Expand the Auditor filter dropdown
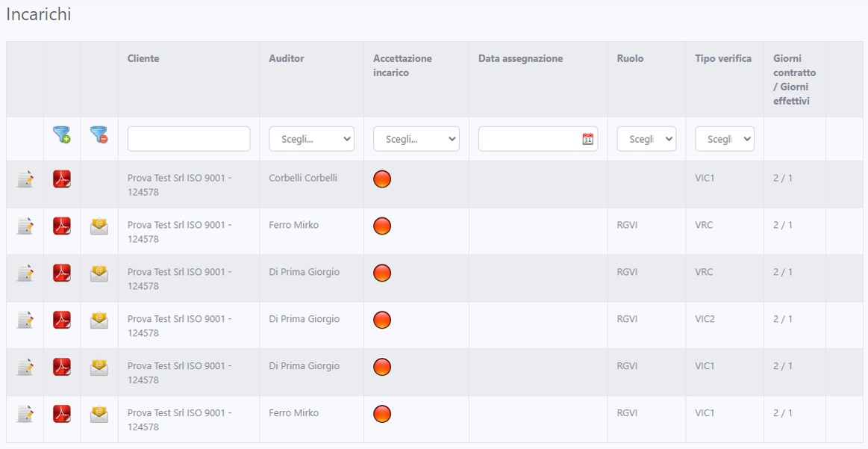The height and width of the screenshot is (449, 868). pyautogui.click(x=311, y=139)
